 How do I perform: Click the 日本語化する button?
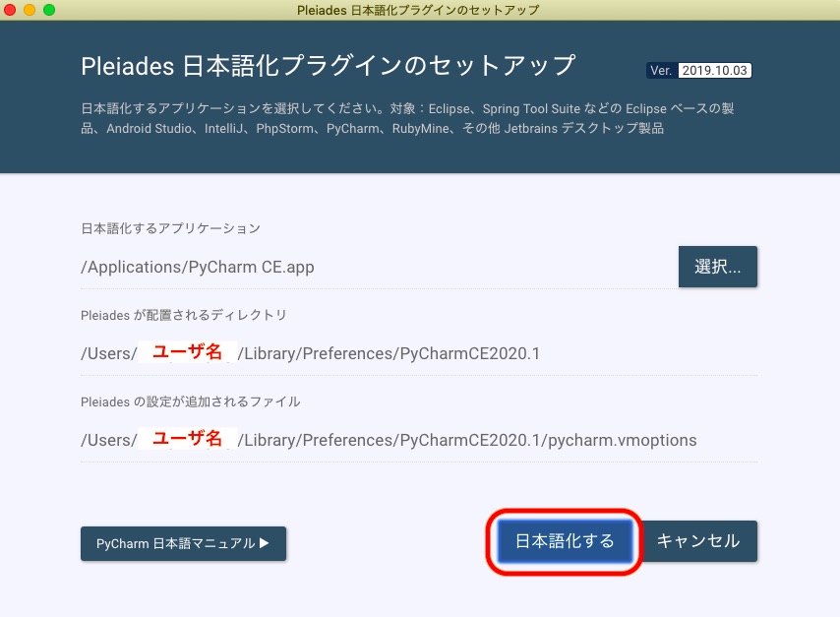[565, 541]
